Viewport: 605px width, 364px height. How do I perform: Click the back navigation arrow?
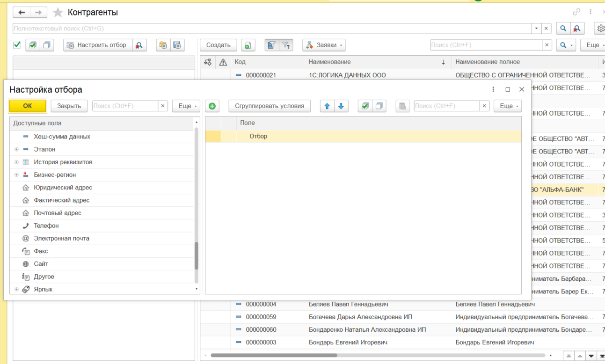[x=22, y=12]
